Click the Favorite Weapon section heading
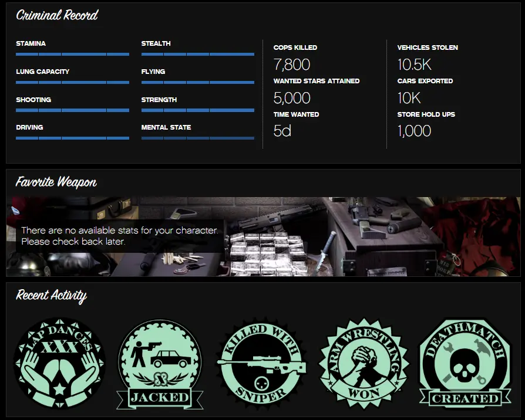Viewport: 525px width, 420px height. 56,182
